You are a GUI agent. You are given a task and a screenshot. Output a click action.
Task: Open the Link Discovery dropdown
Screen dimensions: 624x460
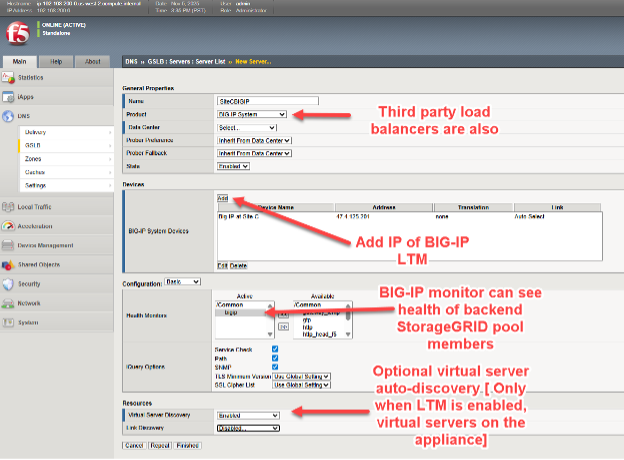coord(248,428)
